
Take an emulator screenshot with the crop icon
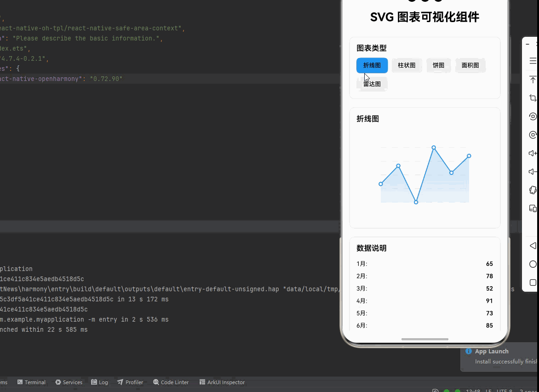pyautogui.click(x=533, y=98)
